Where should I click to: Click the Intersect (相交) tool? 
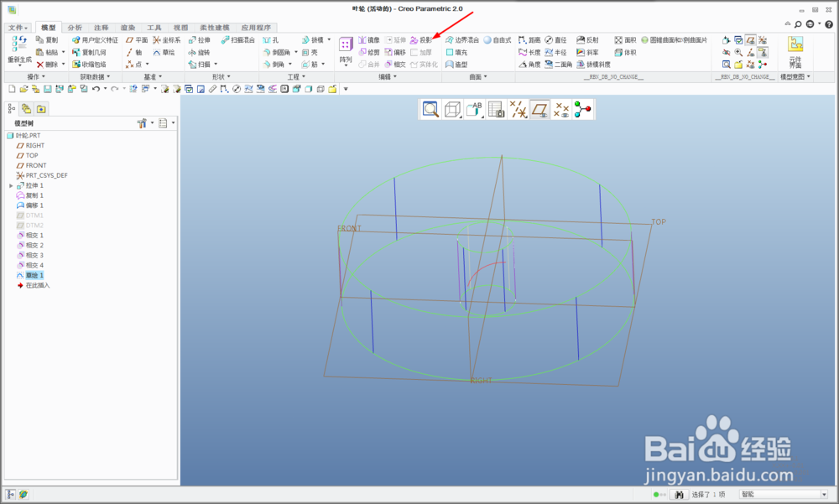[395, 65]
